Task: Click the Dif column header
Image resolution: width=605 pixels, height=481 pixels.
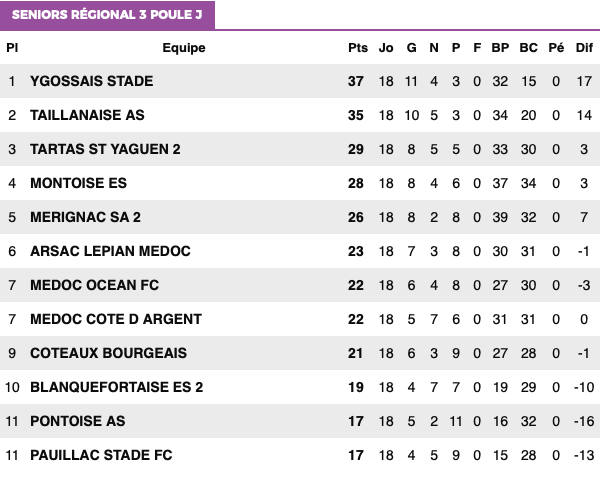Action: [x=584, y=48]
